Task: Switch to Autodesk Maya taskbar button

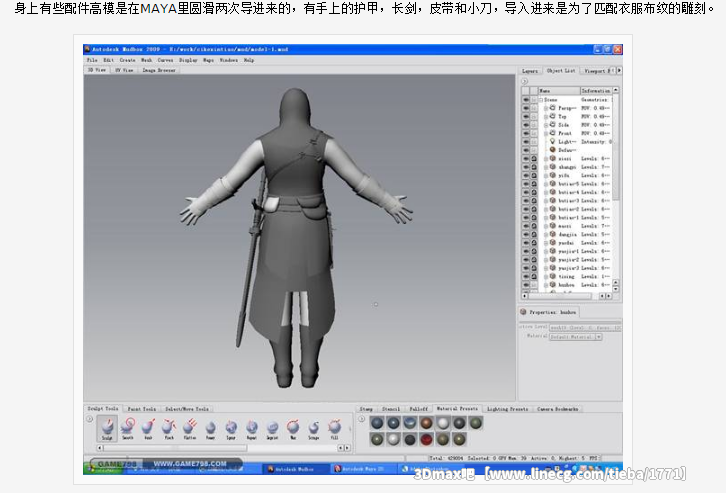Action: tap(362, 469)
